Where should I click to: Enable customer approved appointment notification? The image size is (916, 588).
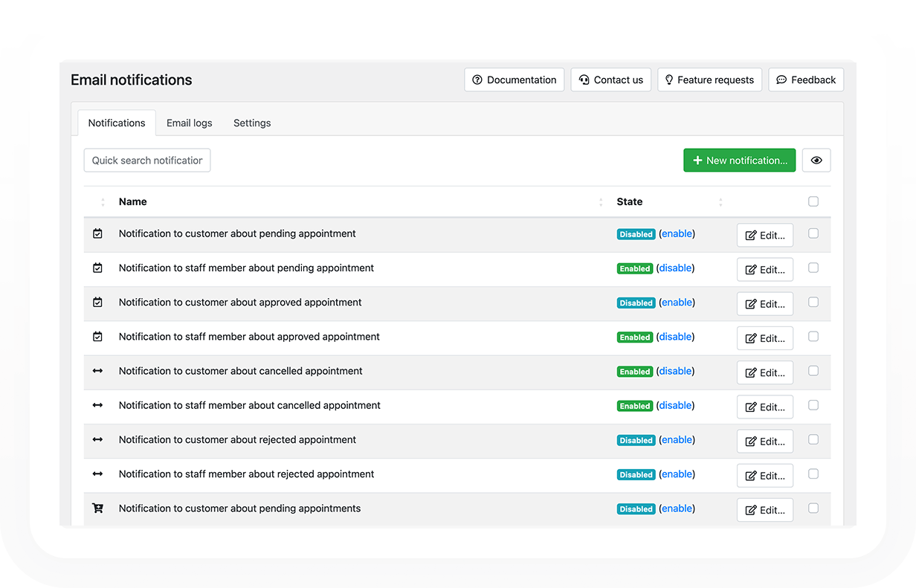coord(677,303)
